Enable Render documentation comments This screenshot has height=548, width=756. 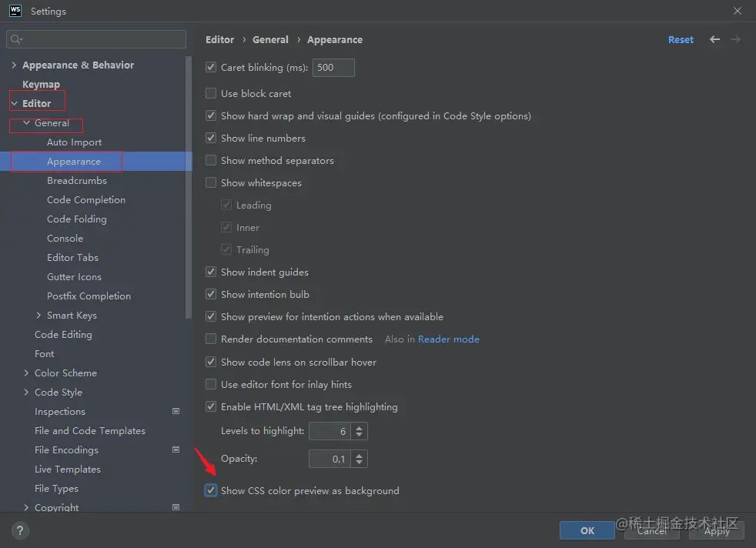click(211, 339)
